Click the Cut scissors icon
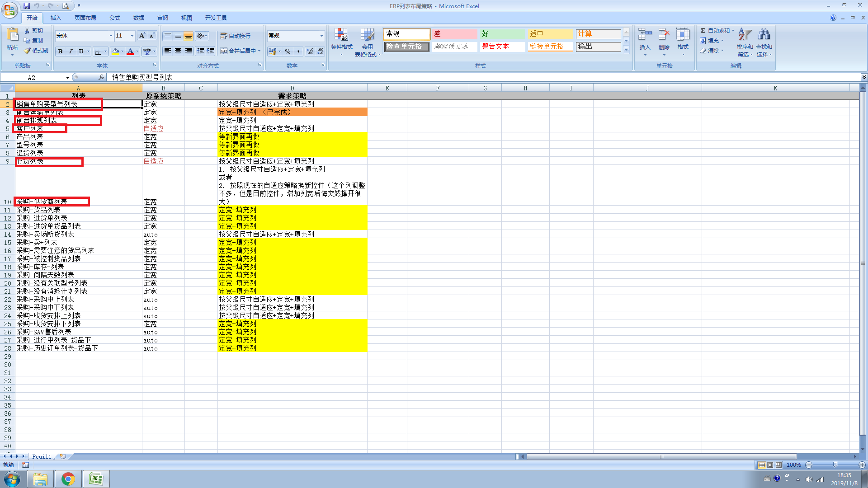This screenshot has width=868, height=488. [x=27, y=31]
